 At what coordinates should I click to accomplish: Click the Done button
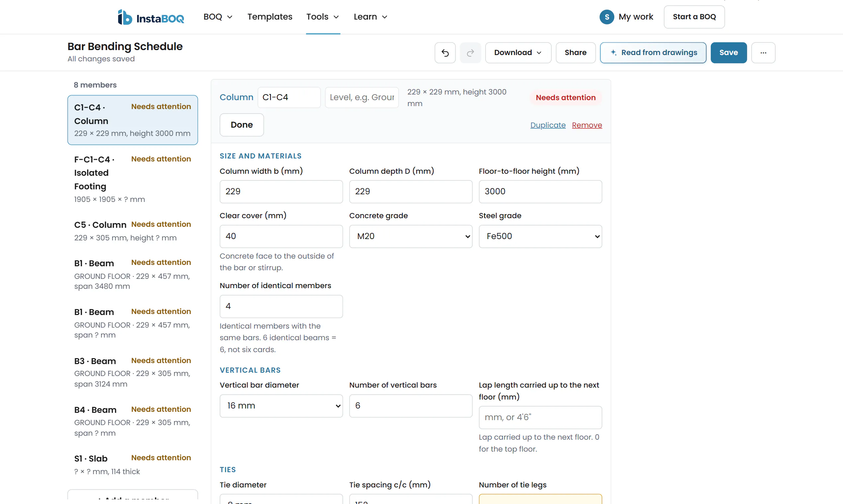[x=242, y=125]
